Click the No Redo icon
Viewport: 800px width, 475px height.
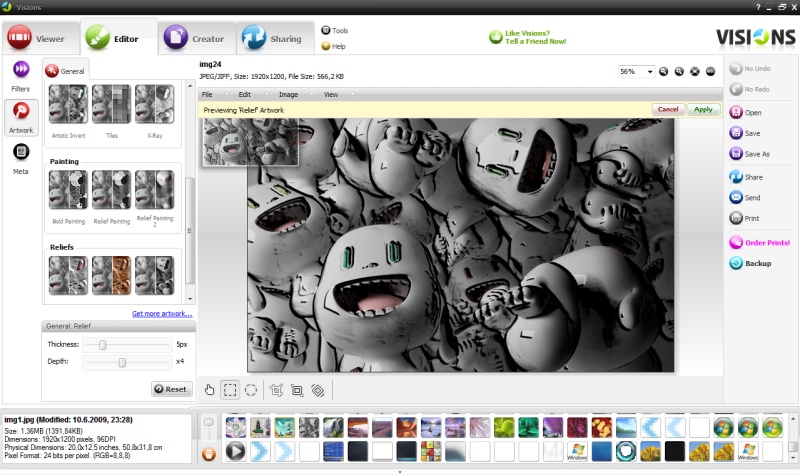point(736,89)
